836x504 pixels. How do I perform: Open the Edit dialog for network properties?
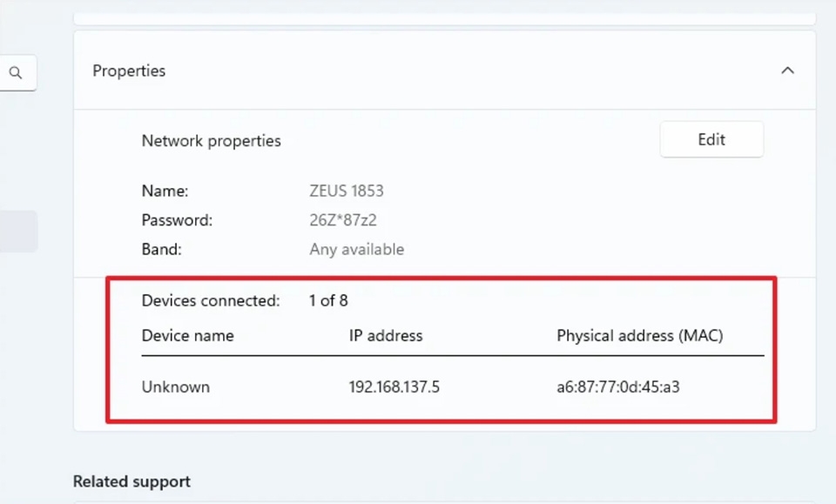[x=711, y=139]
